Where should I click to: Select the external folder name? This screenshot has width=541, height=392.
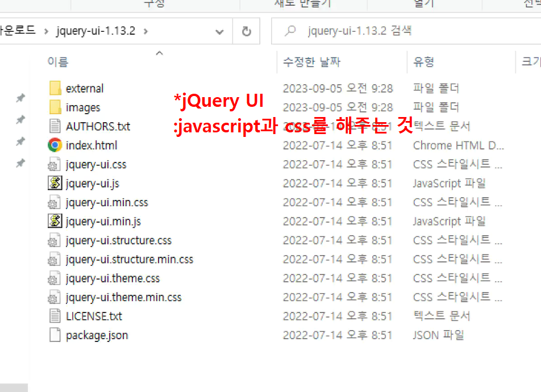(x=85, y=89)
